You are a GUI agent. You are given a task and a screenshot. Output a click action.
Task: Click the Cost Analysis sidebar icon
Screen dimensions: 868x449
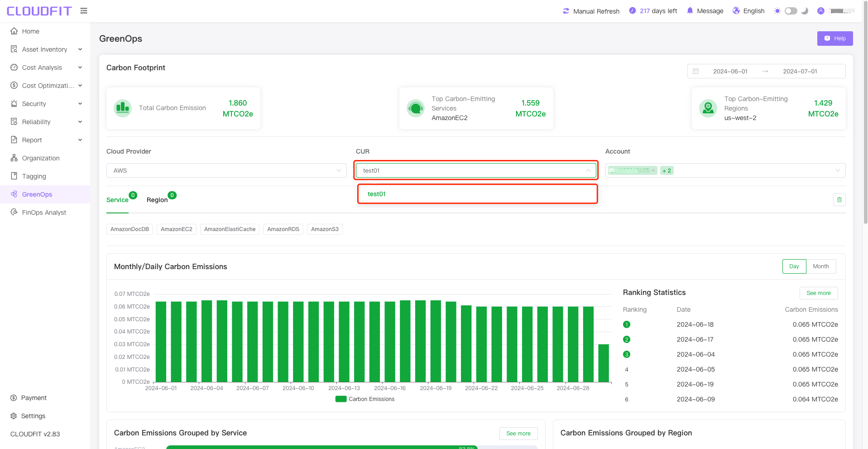pos(14,68)
